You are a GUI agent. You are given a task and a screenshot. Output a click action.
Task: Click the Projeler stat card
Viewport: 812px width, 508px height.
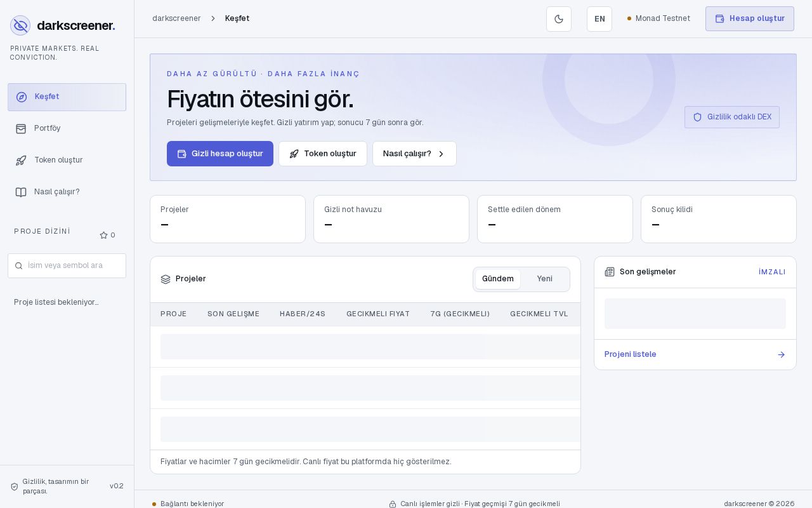click(228, 219)
